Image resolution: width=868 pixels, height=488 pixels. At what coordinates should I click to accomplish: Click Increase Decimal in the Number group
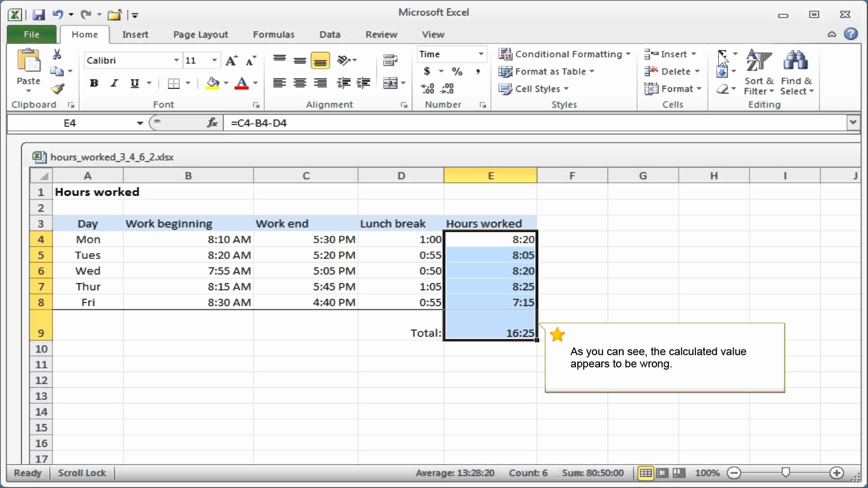pyautogui.click(x=428, y=89)
